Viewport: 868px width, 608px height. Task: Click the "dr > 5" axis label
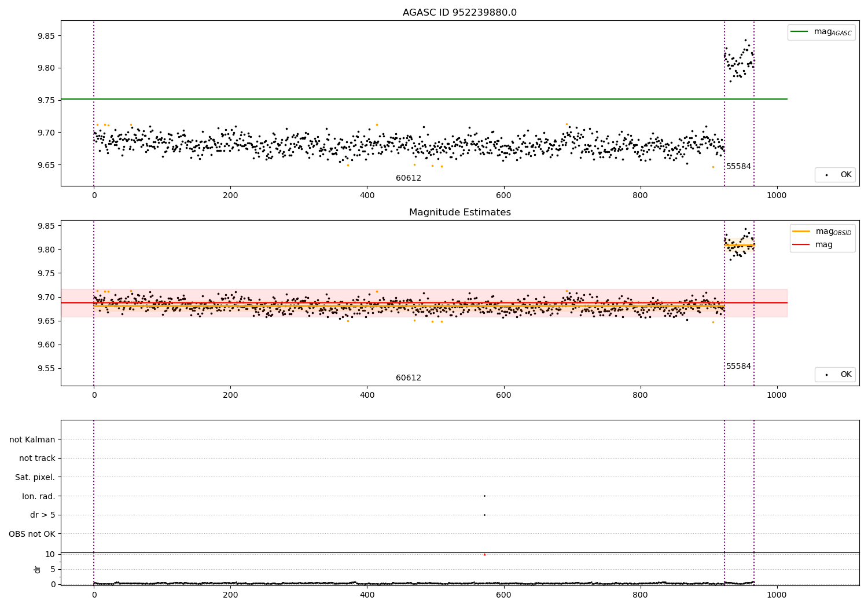click(x=43, y=515)
